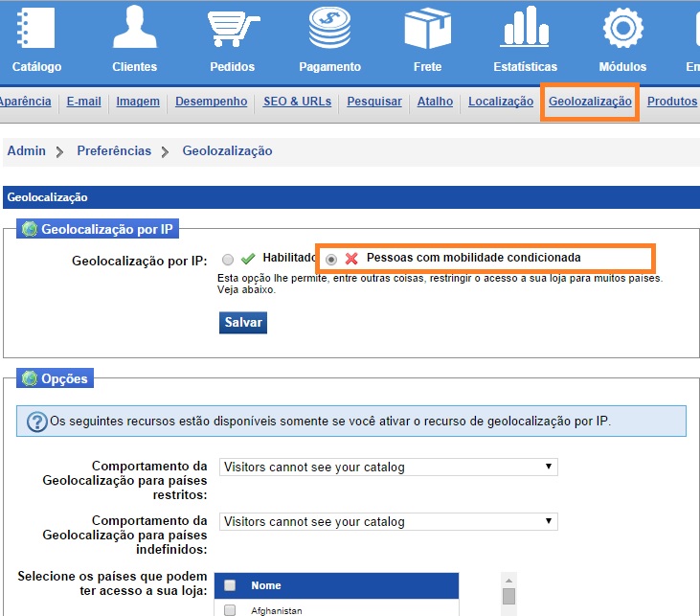Viewport: 700px width, 616px height.
Task: Open the Pedidos shopping cart icon
Action: [233, 29]
